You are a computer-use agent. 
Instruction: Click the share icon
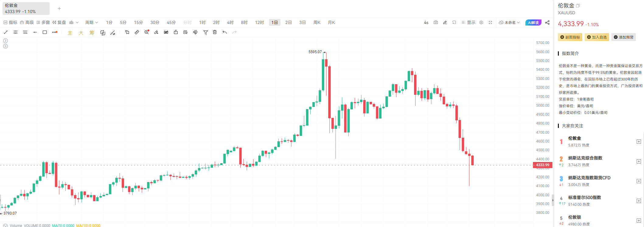coord(547,22)
